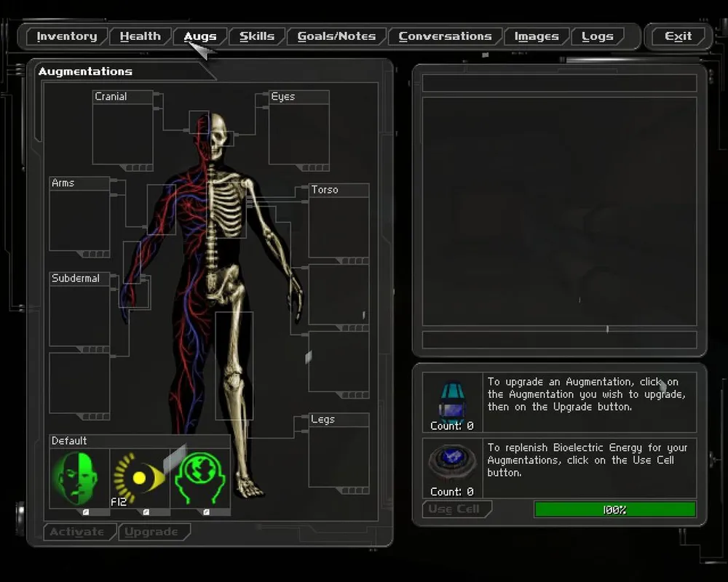Open the Skills tab
Viewport: 728px width, 582px height.
(x=257, y=36)
